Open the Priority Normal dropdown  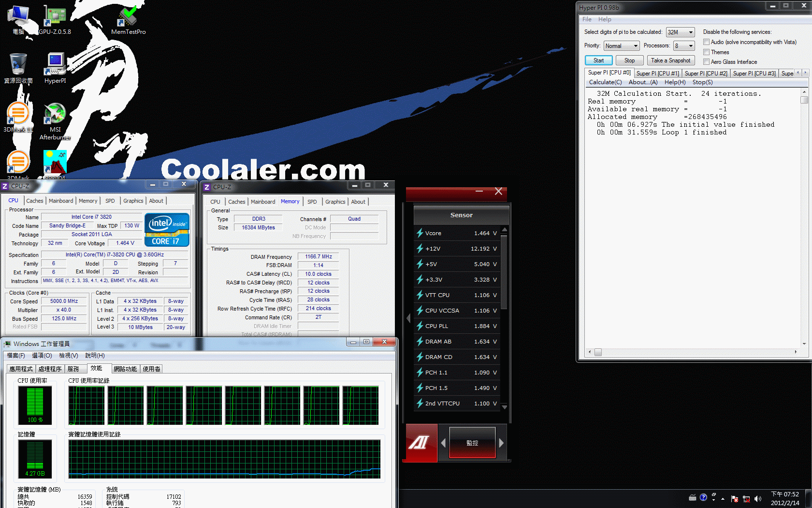click(x=622, y=45)
